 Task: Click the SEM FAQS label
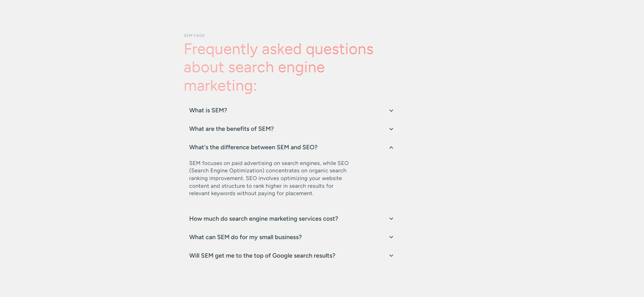click(194, 36)
